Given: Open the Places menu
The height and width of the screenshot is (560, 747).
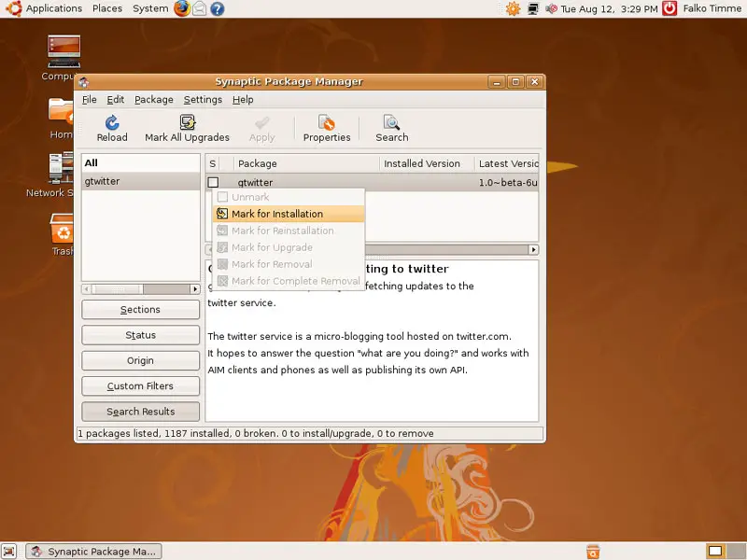Looking at the screenshot, I should (x=107, y=8).
